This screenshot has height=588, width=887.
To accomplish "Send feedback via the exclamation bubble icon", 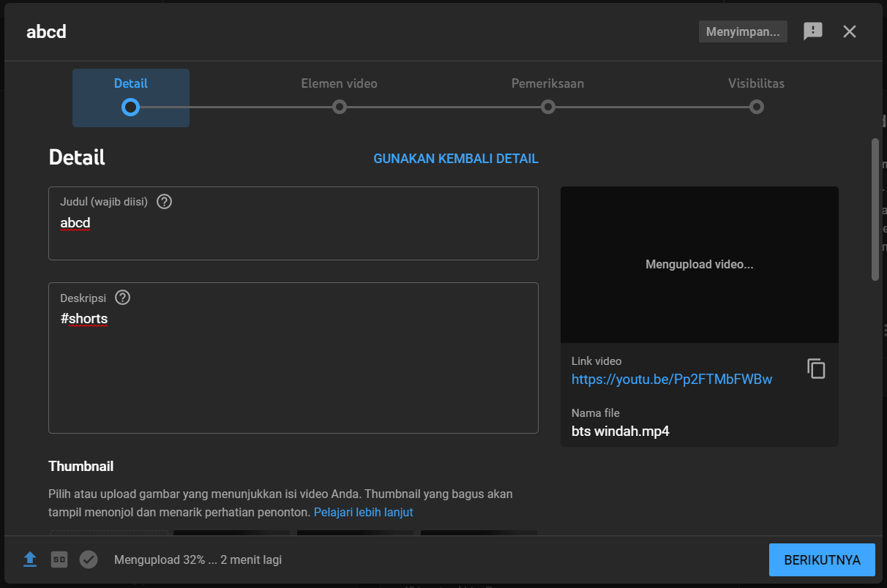I will click(813, 31).
